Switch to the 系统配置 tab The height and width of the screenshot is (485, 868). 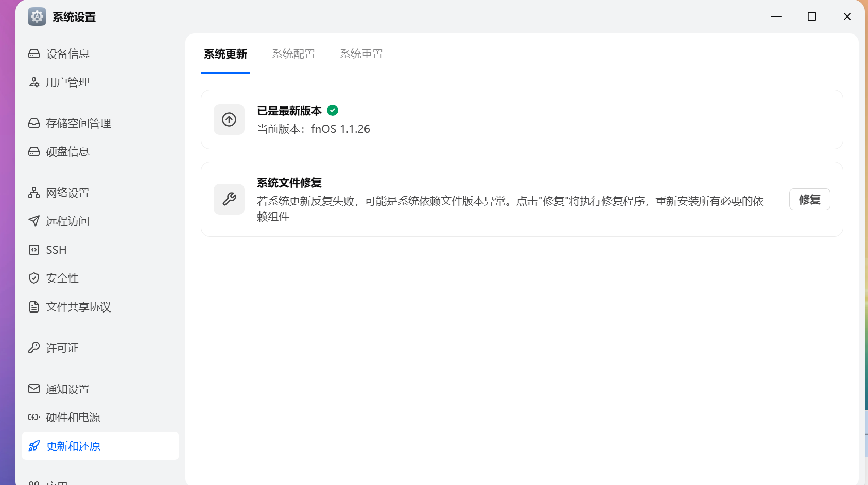293,54
